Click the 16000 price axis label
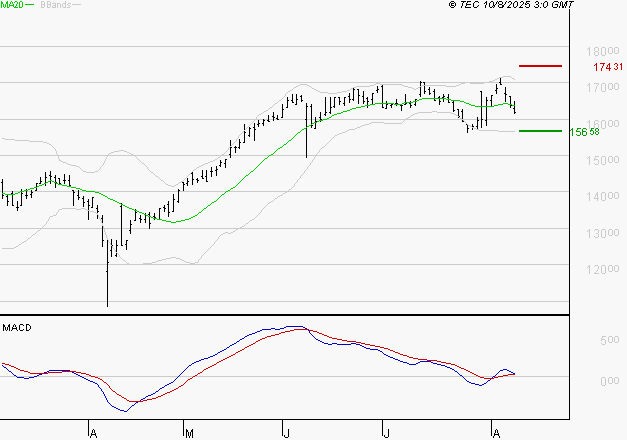The height and width of the screenshot is (440, 627). coord(603,124)
